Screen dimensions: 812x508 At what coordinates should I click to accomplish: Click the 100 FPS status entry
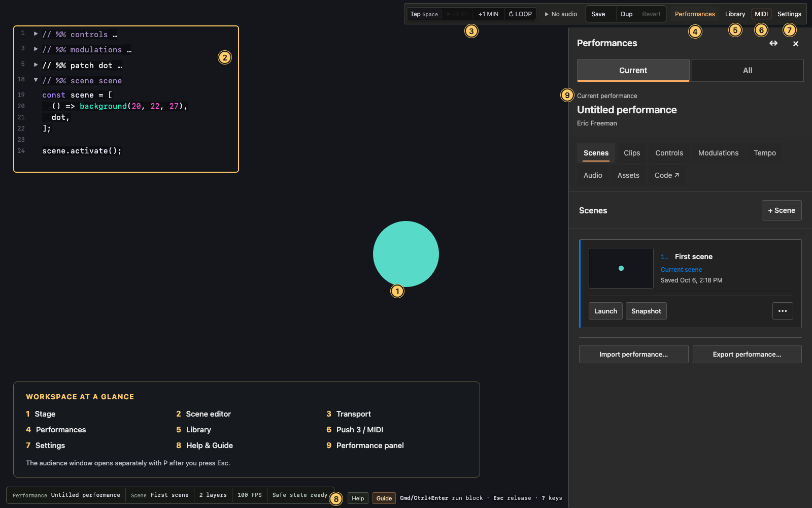(250, 495)
